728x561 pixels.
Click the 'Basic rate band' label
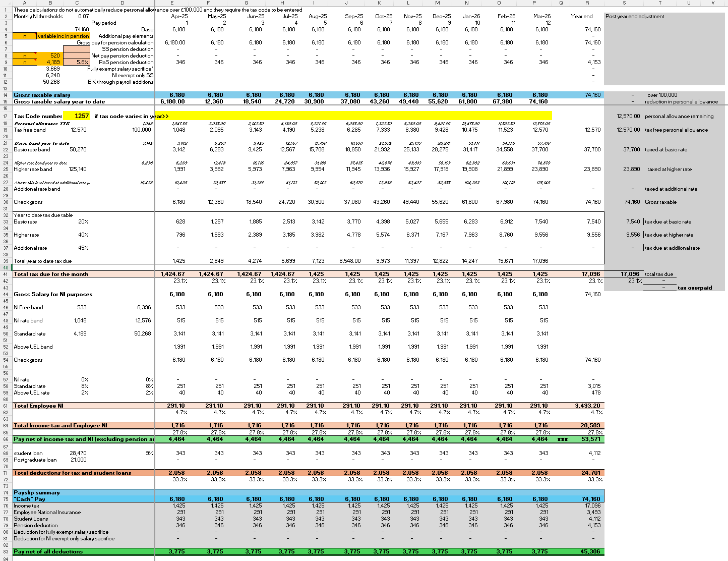pyautogui.click(x=32, y=149)
